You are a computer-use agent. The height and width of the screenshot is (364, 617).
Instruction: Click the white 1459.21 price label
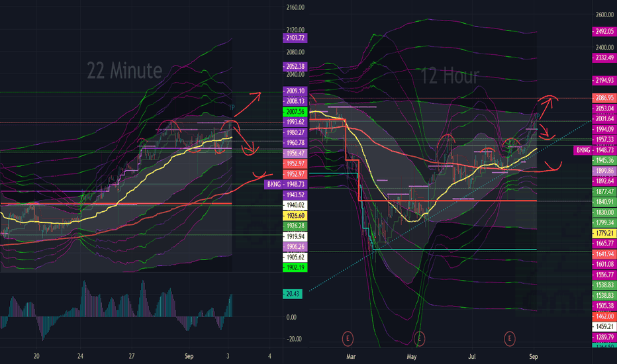pyautogui.click(x=604, y=327)
